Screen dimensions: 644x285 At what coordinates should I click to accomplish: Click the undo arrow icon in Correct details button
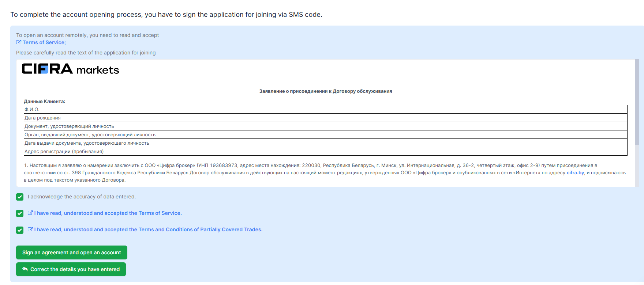pyautogui.click(x=25, y=269)
